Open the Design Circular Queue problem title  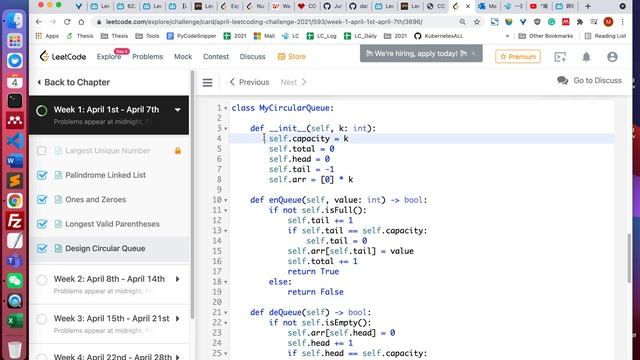105,249
